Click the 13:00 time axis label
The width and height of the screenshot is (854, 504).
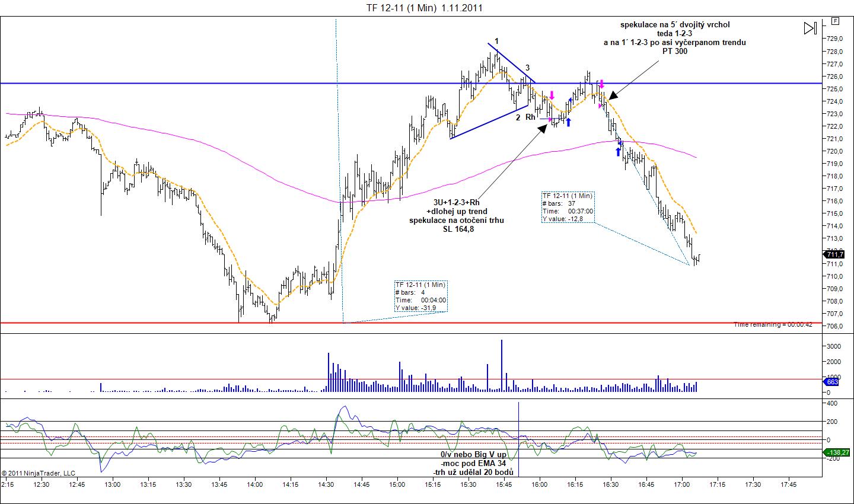pos(113,484)
